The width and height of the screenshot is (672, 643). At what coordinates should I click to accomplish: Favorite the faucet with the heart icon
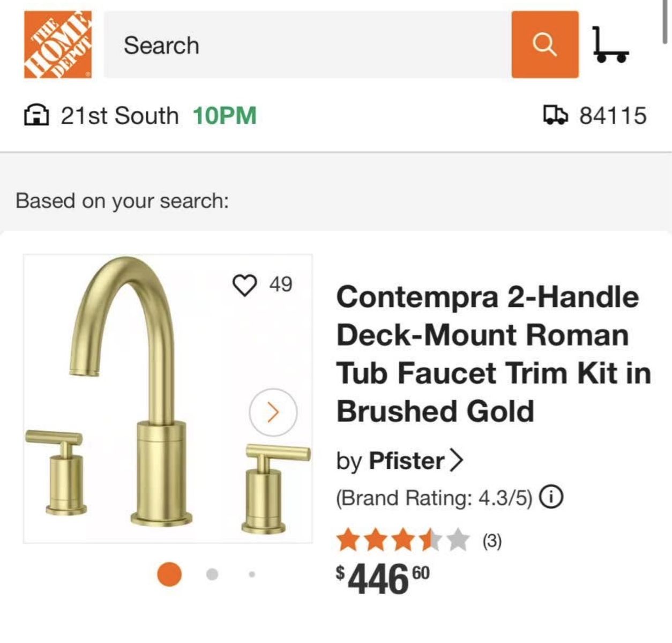[x=245, y=285]
